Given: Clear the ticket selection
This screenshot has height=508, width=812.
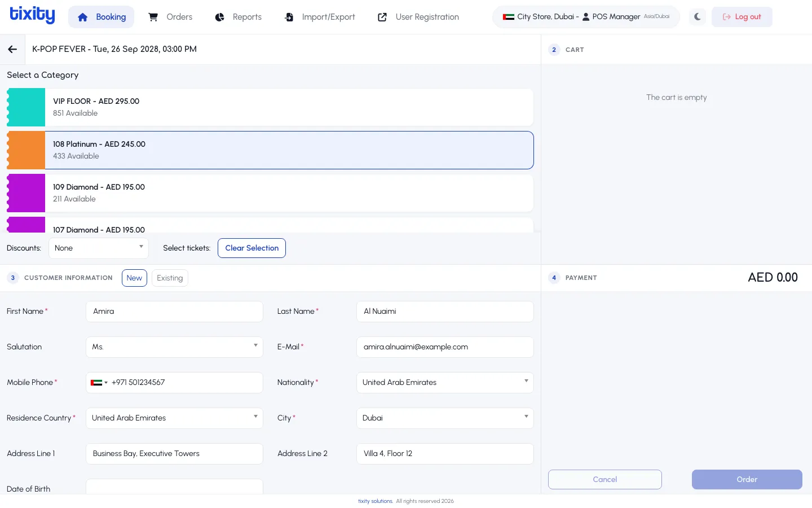Looking at the screenshot, I should tap(251, 248).
